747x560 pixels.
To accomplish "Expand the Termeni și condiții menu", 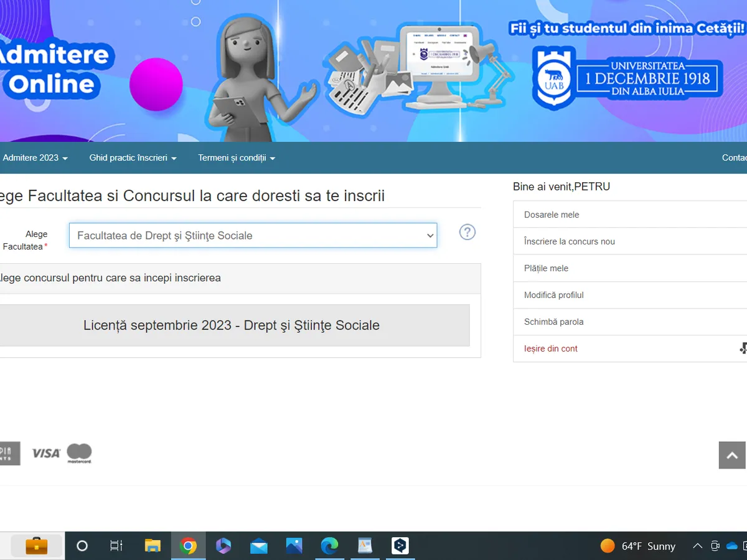I will (237, 158).
